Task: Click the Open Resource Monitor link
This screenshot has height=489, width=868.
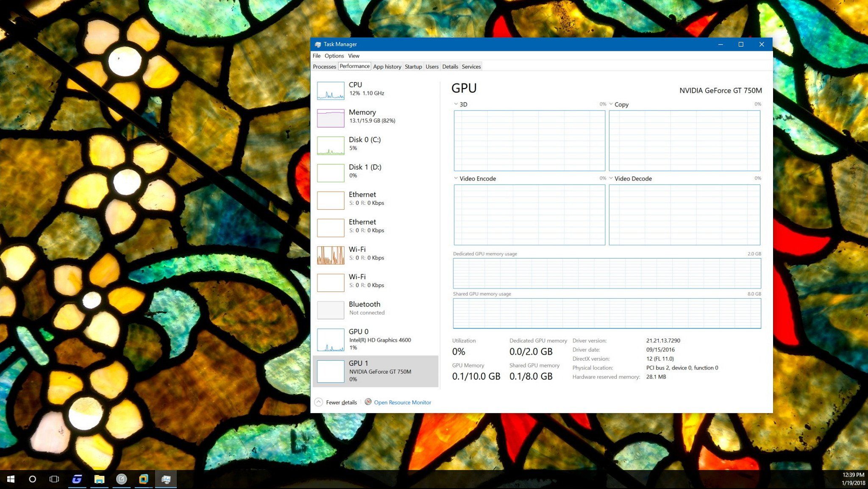Action: pos(402,403)
